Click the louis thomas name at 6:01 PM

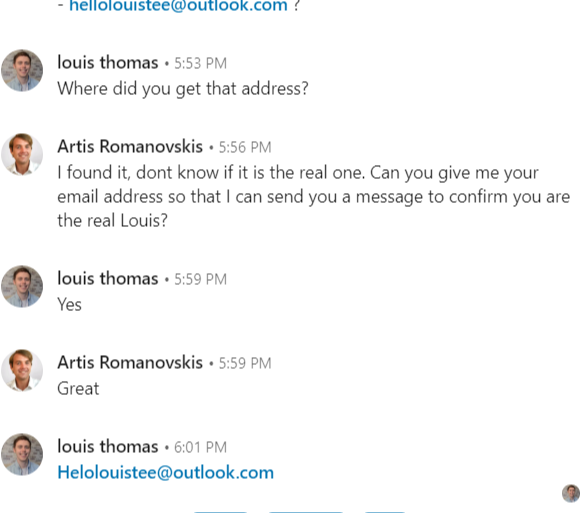tap(108, 446)
